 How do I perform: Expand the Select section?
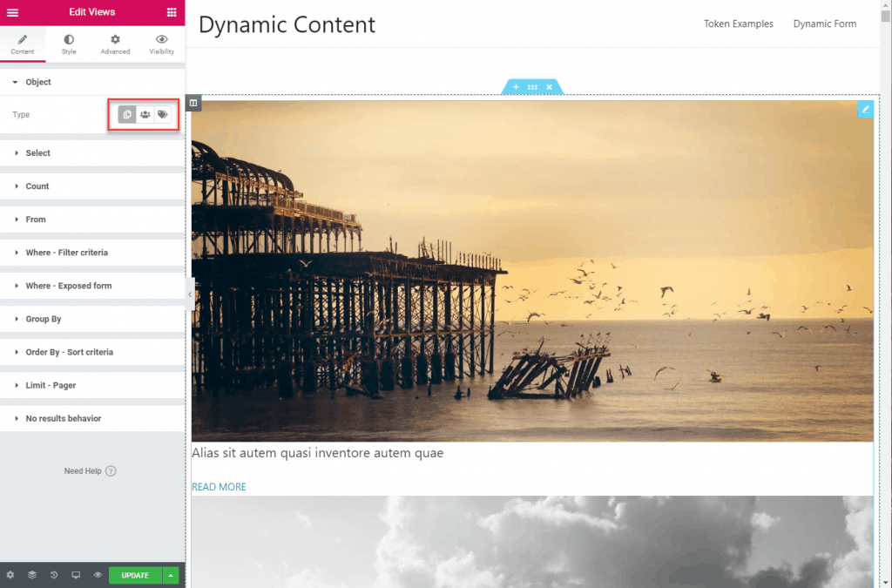point(38,153)
